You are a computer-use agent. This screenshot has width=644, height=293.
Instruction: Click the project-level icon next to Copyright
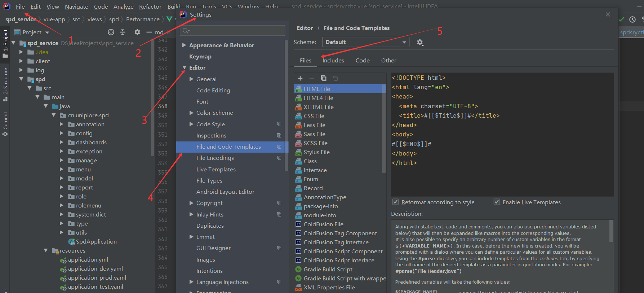[x=279, y=203]
